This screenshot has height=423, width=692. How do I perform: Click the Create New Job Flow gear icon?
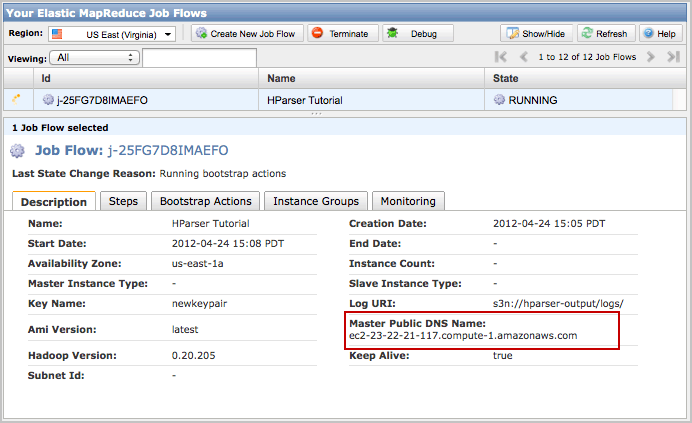(201, 33)
